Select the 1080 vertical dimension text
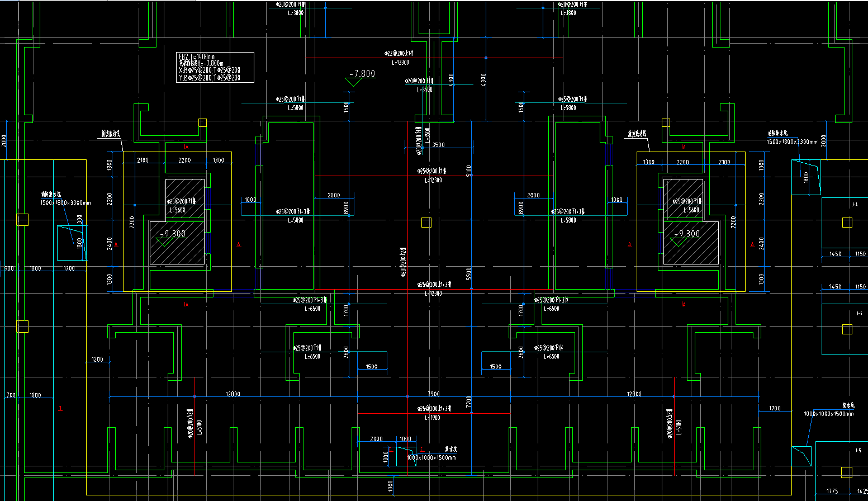Viewport: 868px width, 501px height. (391, 487)
